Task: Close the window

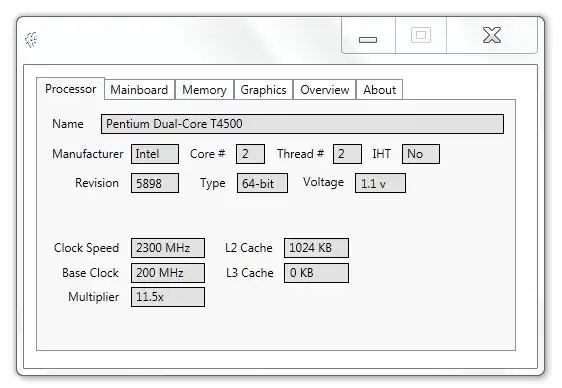Action: (x=492, y=36)
